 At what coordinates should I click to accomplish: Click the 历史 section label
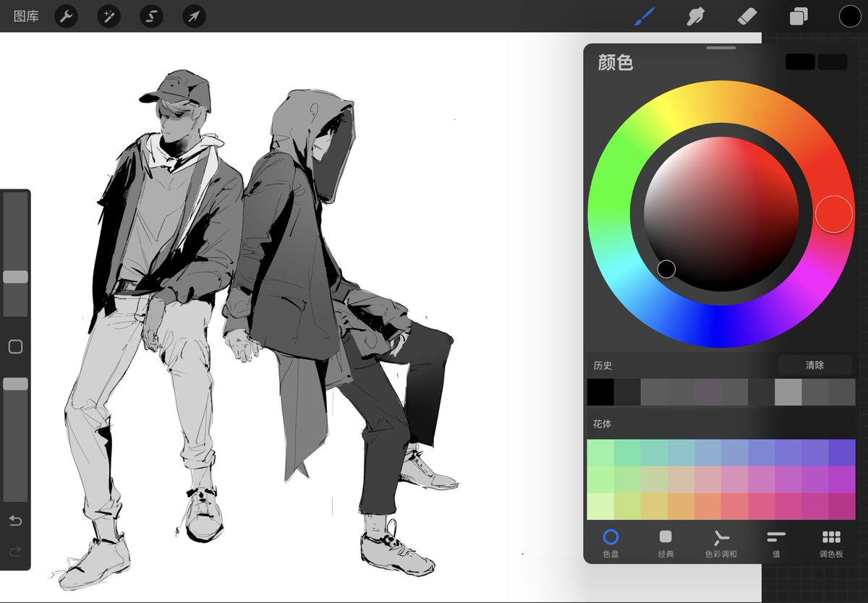[603, 366]
